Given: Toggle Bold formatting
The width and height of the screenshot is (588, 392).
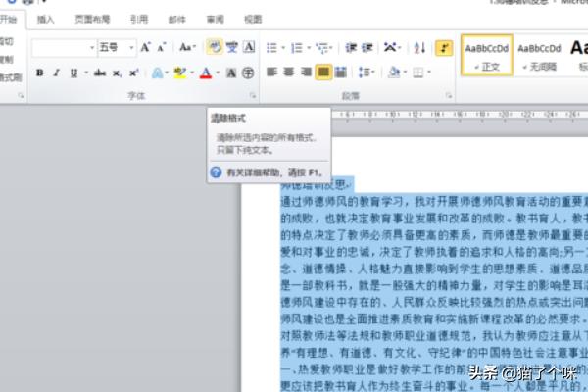Looking at the screenshot, I should [40, 73].
